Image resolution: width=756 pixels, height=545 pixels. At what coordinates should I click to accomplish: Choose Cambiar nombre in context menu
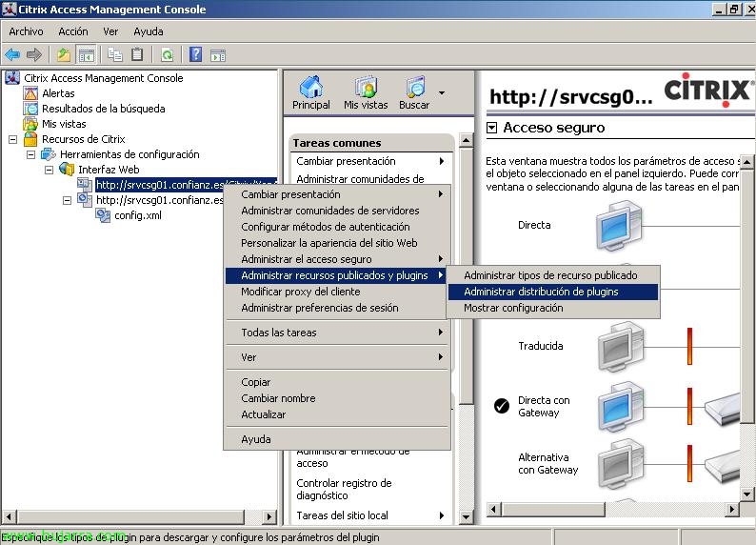click(x=336, y=398)
